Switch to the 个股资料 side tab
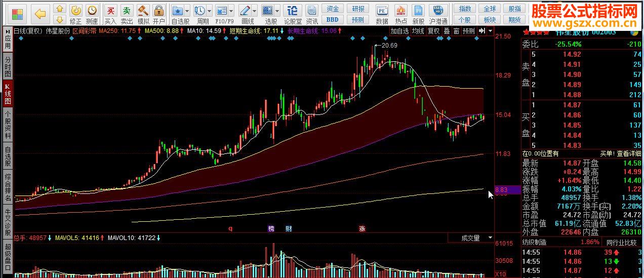 pyautogui.click(x=8, y=125)
